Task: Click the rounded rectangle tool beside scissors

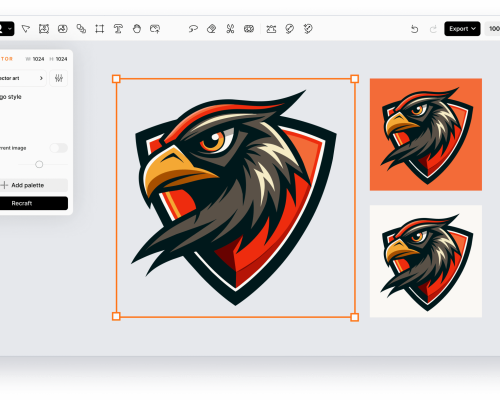Action: coord(249,29)
